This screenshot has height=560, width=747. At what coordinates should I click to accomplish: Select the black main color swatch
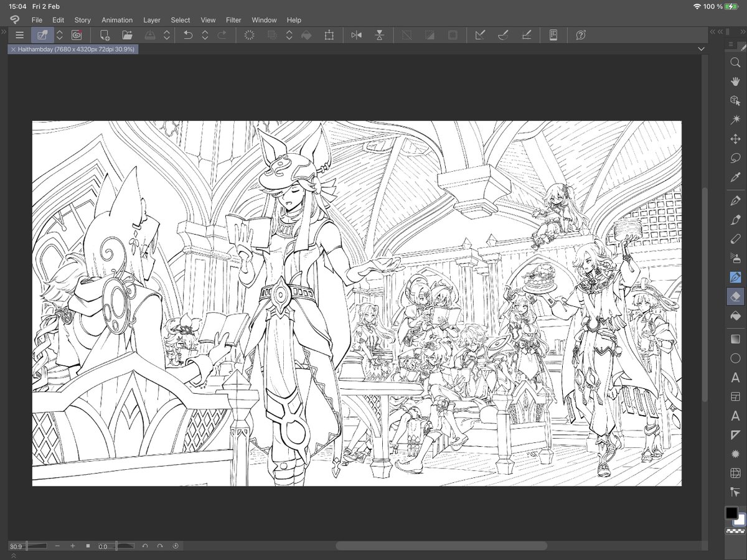731,513
